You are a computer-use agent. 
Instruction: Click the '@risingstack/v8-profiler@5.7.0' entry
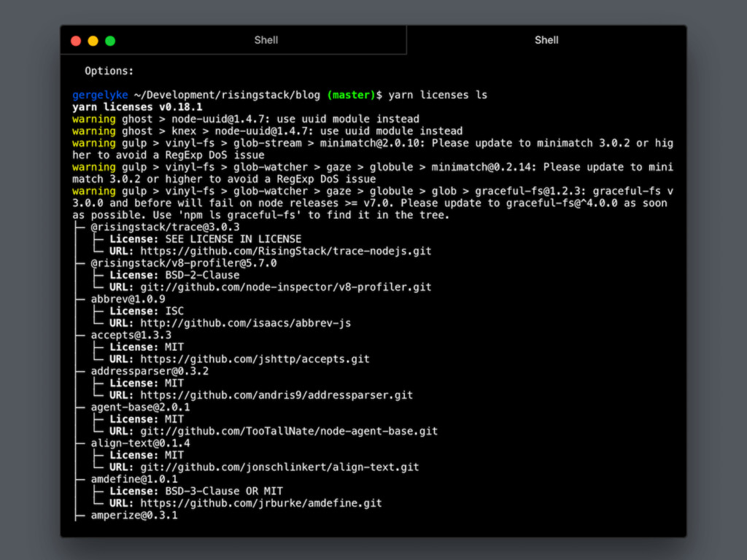pyautogui.click(x=184, y=262)
